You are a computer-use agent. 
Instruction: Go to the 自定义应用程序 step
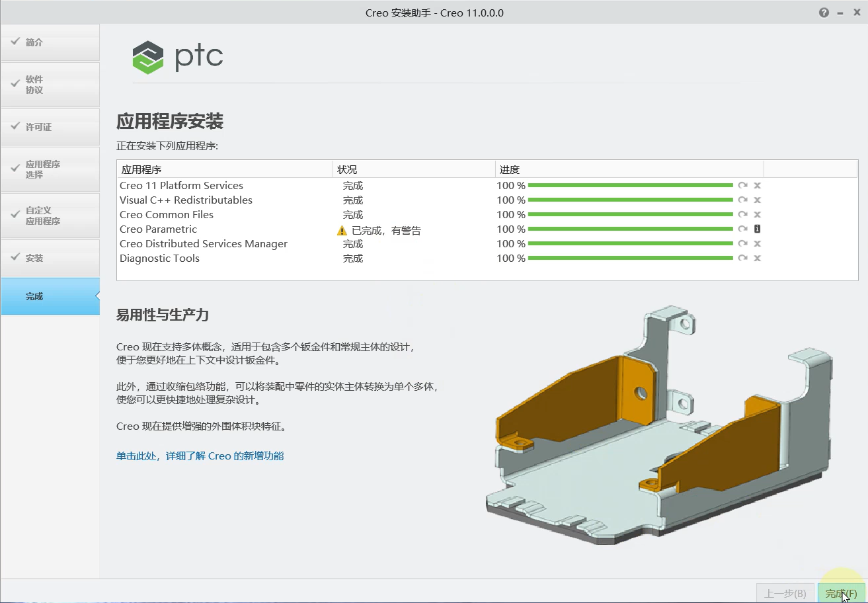click(50, 216)
